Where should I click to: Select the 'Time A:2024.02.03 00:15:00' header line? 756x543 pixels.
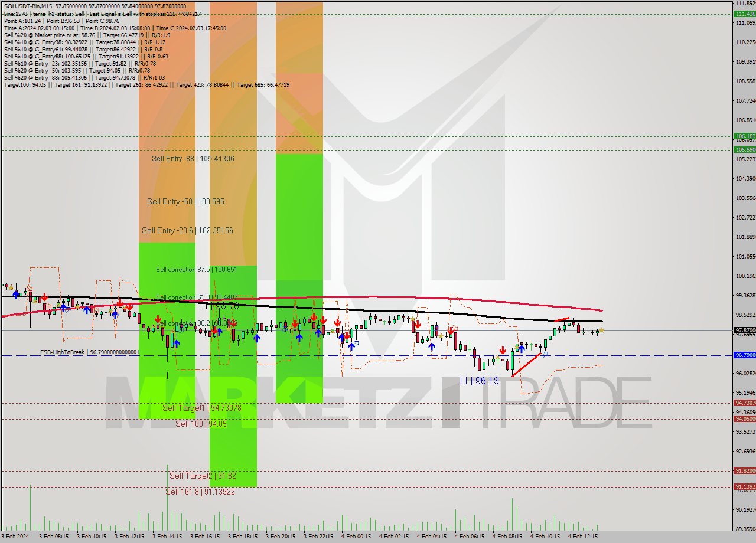[115, 28]
